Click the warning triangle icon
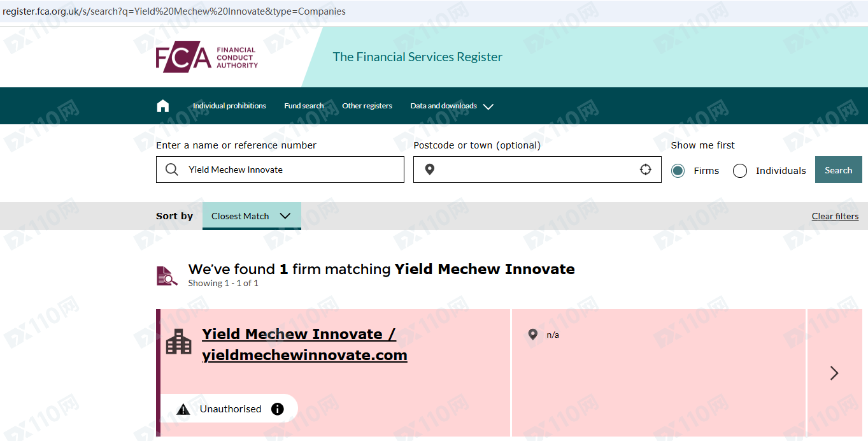 (x=183, y=409)
